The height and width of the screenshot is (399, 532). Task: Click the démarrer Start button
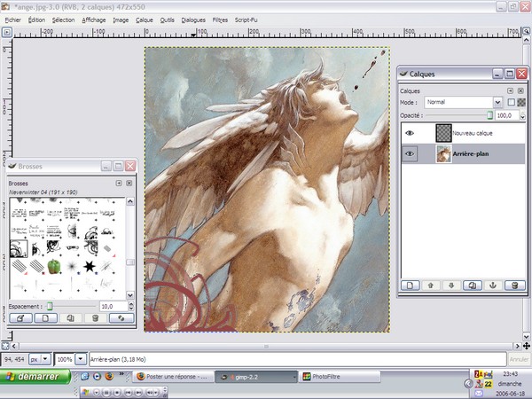(35, 377)
